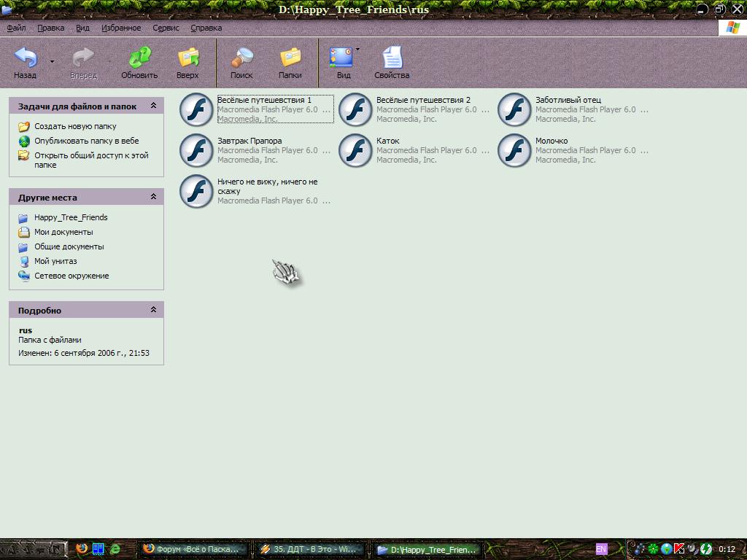Open the Сервис menu
The image size is (747, 560).
166,28
